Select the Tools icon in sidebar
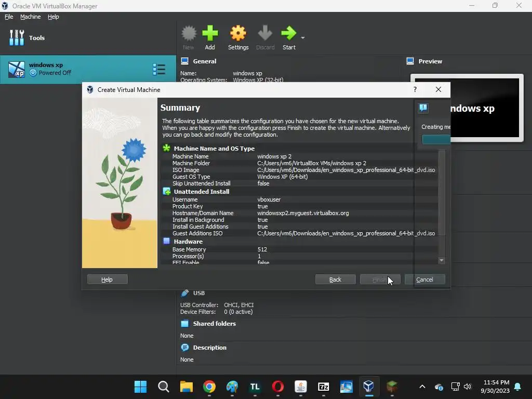 pos(16,37)
